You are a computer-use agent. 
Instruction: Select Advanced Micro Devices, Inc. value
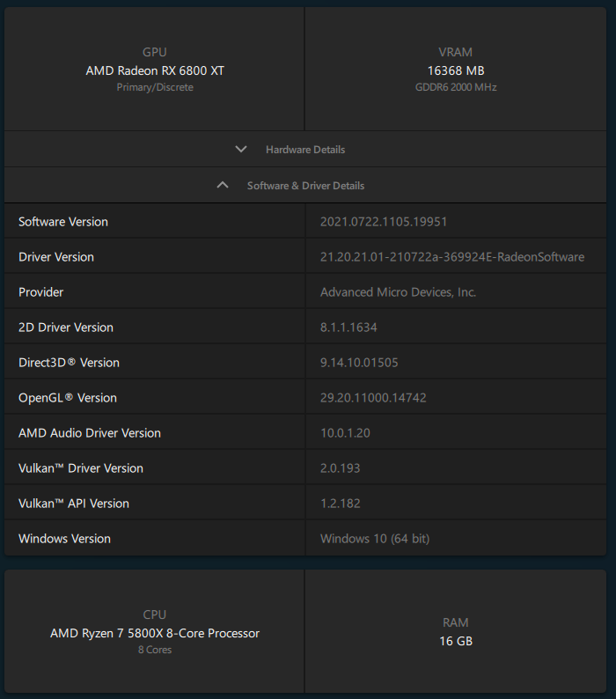pyautogui.click(x=398, y=292)
